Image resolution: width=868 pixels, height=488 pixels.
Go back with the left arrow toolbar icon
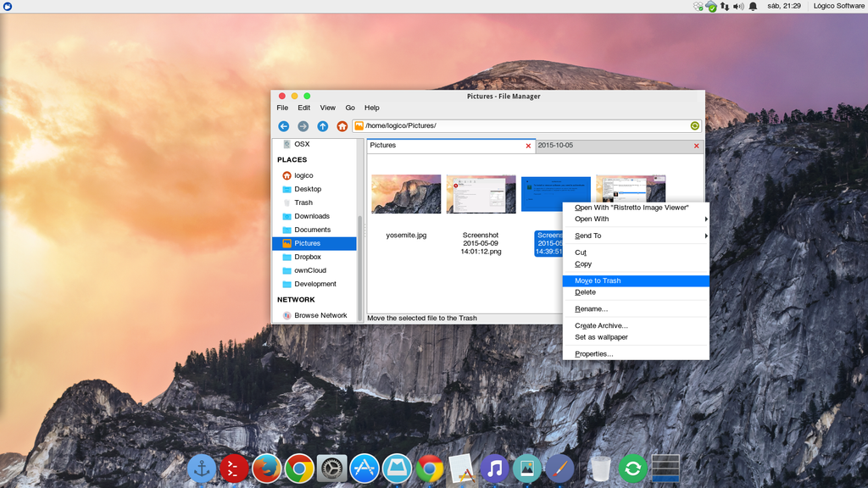pos(283,126)
